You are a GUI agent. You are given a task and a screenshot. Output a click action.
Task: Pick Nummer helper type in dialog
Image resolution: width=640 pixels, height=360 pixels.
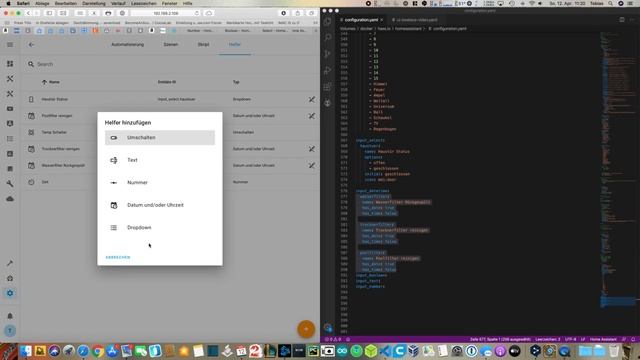point(160,182)
